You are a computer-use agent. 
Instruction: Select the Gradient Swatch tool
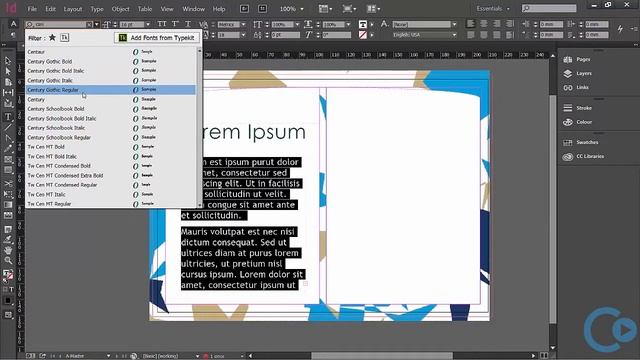coord(8,204)
